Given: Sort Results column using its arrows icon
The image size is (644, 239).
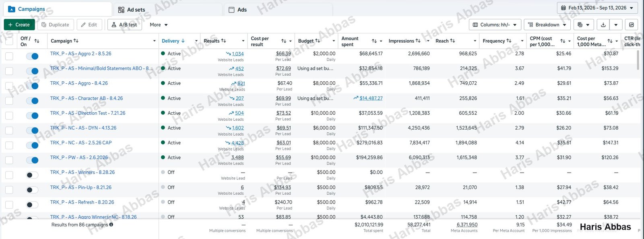Looking at the screenshot, I should [223, 41].
